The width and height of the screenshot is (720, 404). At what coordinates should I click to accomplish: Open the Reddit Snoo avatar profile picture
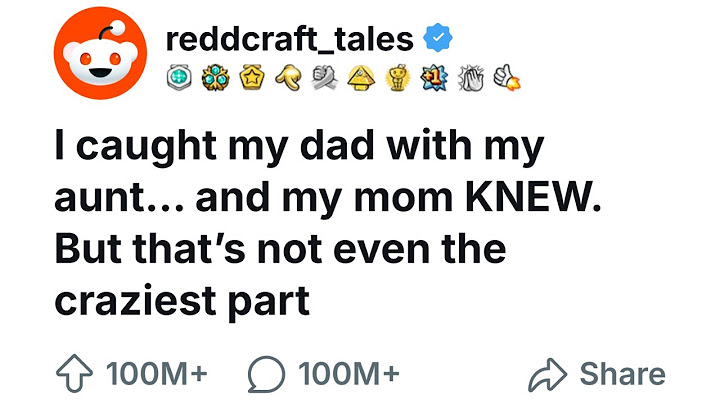tap(100, 53)
